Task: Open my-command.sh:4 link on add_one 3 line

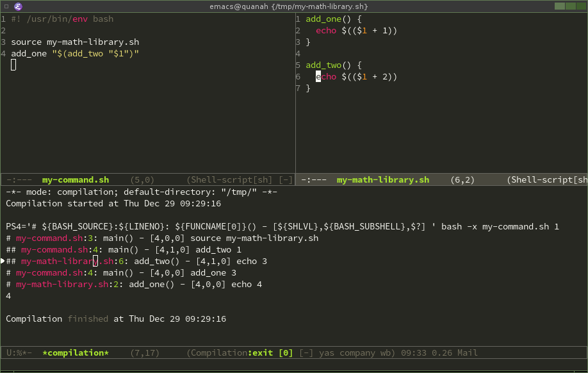Action: (54, 273)
